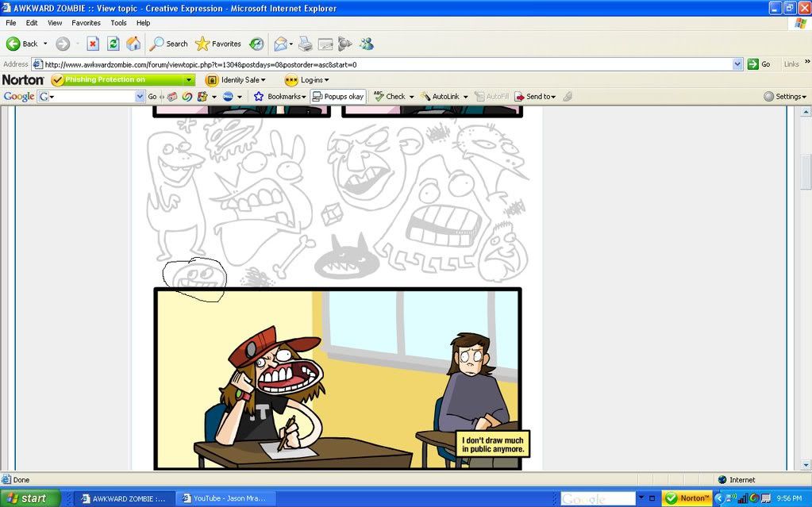The width and height of the screenshot is (812, 507).
Task: Click the Go button beside address bar
Action: [759, 64]
